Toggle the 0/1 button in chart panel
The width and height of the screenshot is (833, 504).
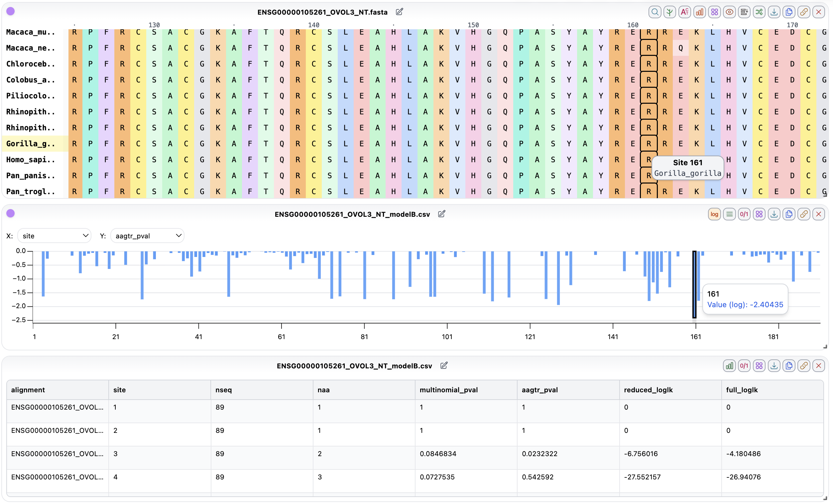tap(744, 214)
